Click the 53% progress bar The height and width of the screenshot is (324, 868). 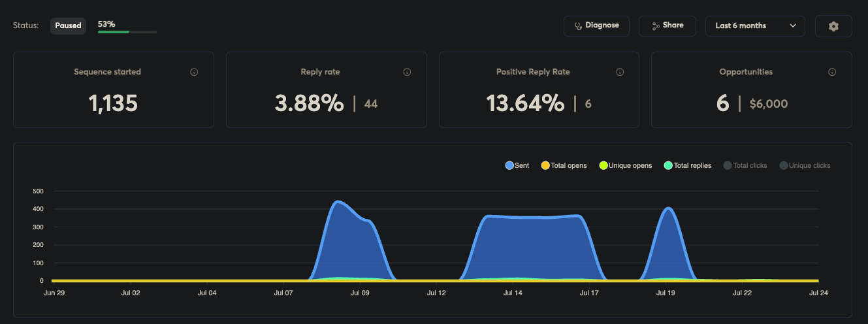(127, 31)
